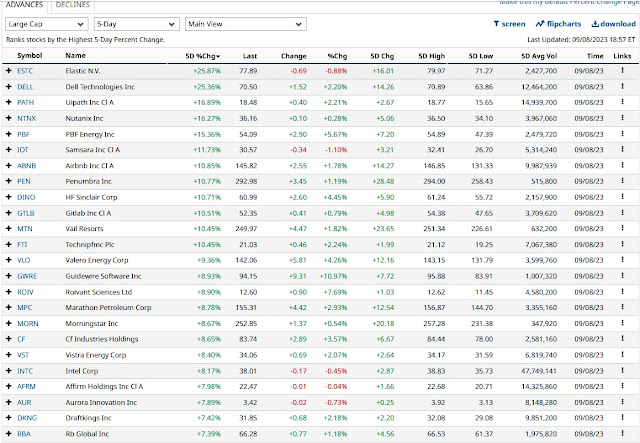Click the 'Vistra Energy Corp' name cell
The height and width of the screenshot is (443, 640).
[96, 355]
